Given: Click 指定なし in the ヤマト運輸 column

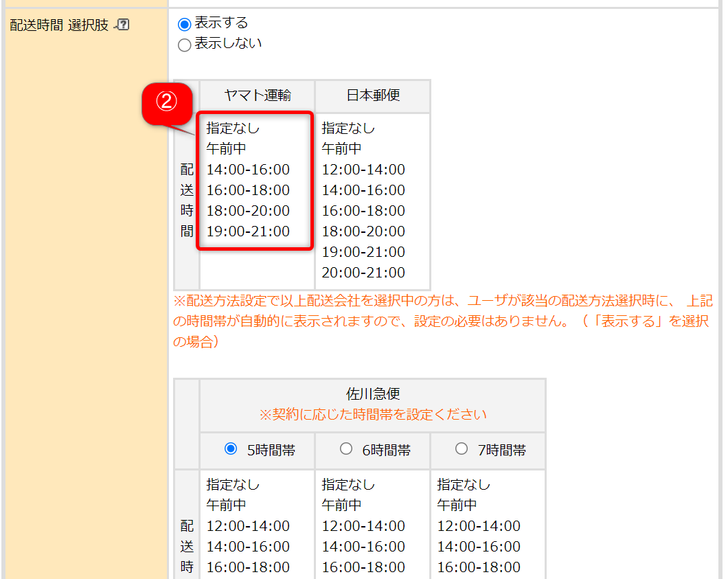Looking at the screenshot, I should coord(233,128).
